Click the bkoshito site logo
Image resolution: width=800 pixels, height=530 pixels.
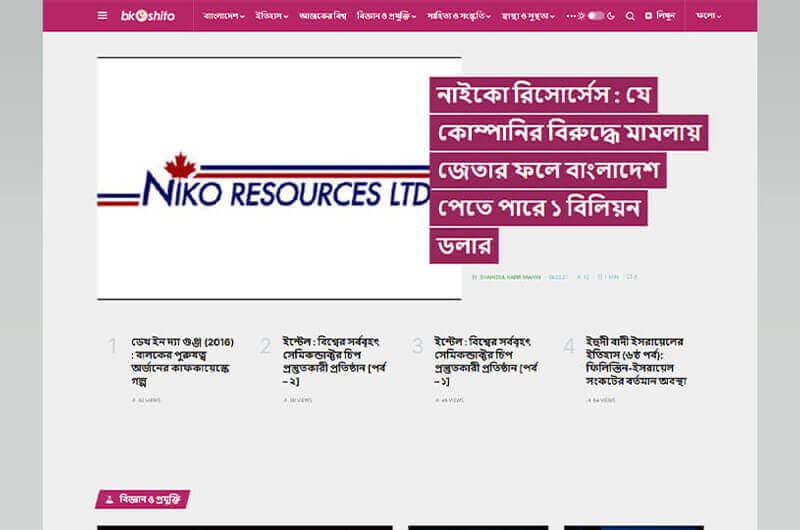point(148,16)
